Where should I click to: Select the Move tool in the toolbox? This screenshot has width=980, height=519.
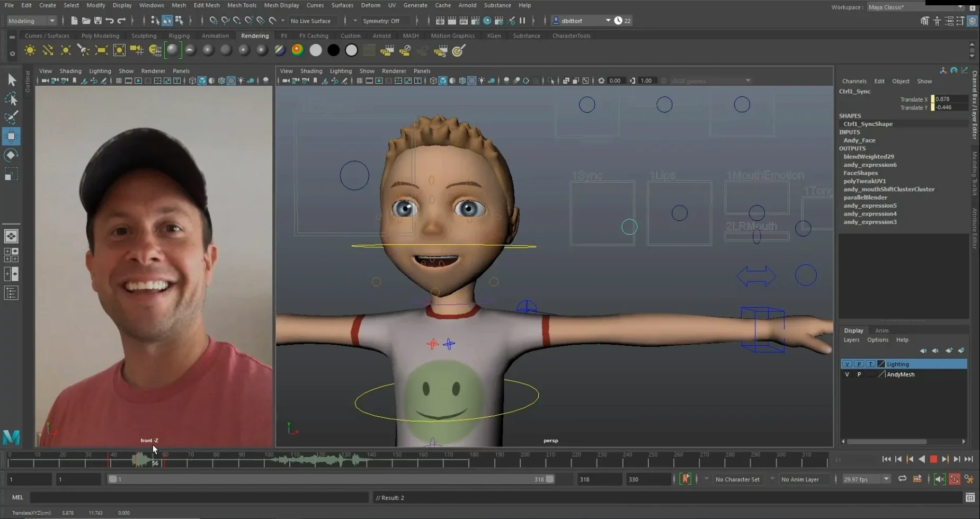[x=11, y=136]
